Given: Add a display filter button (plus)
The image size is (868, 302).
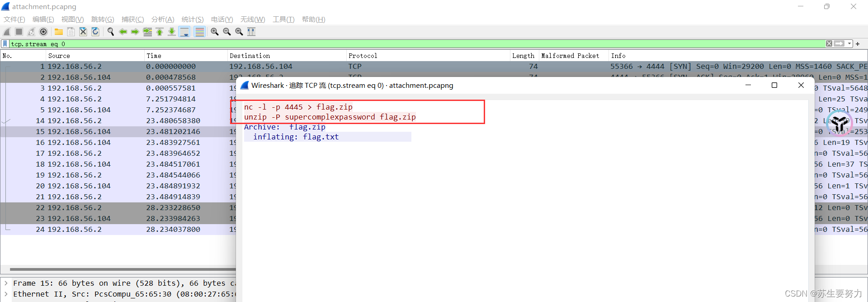Looking at the screenshot, I should [858, 44].
